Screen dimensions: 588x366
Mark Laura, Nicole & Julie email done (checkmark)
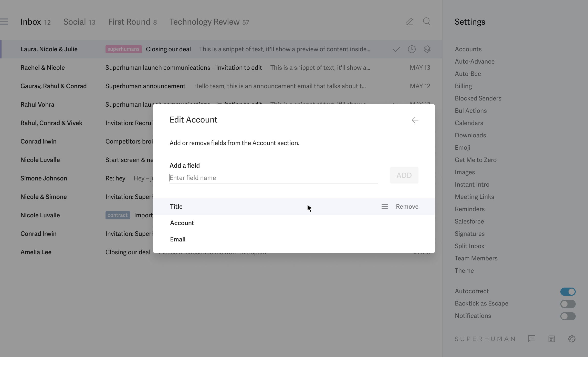(x=396, y=49)
